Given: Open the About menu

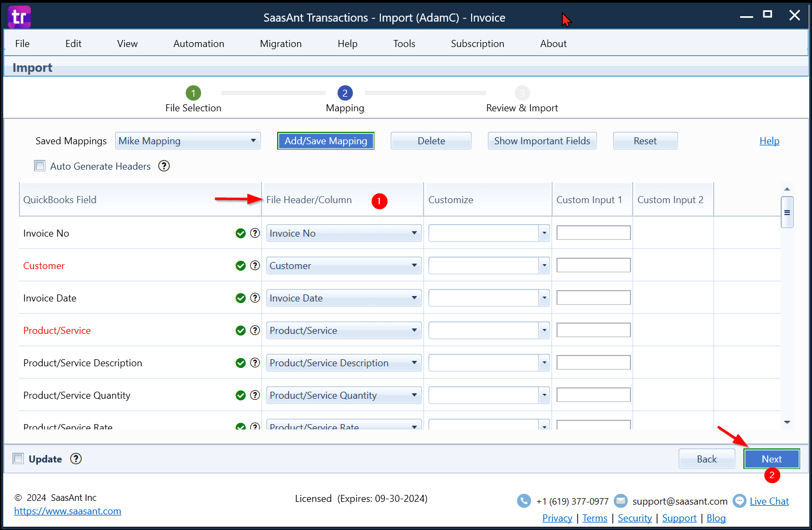Looking at the screenshot, I should [x=553, y=44].
